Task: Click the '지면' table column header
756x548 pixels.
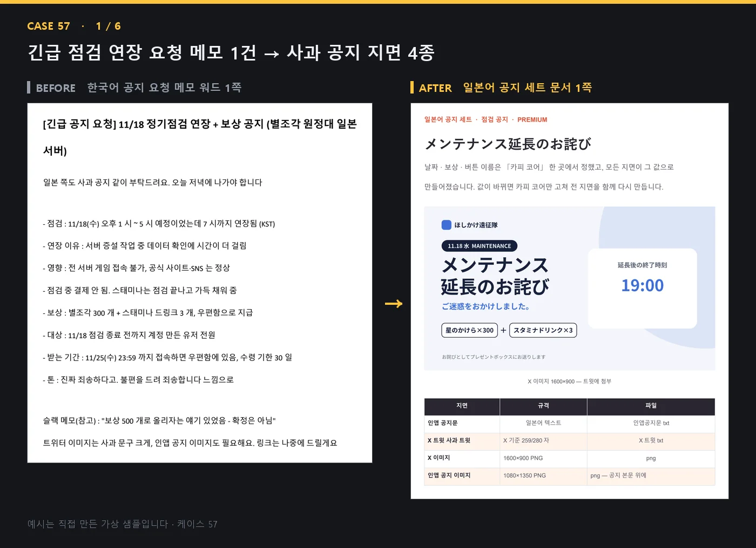Action: (462, 406)
